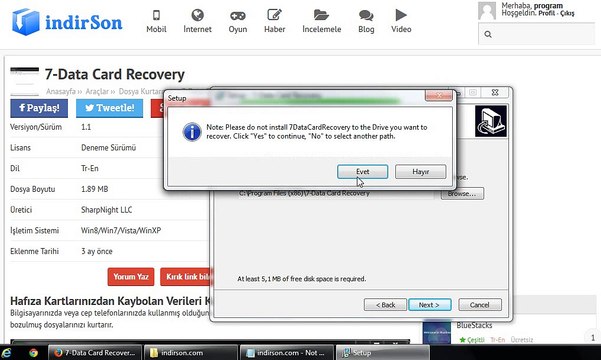Go to Anasayfa breadcrumb
The image size is (601, 360).
[x=61, y=91]
